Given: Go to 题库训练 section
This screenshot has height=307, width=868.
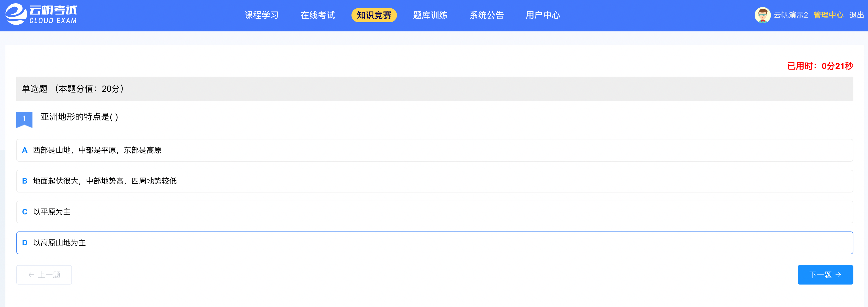Looking at the screenshot, I should (x=430, y=15).
